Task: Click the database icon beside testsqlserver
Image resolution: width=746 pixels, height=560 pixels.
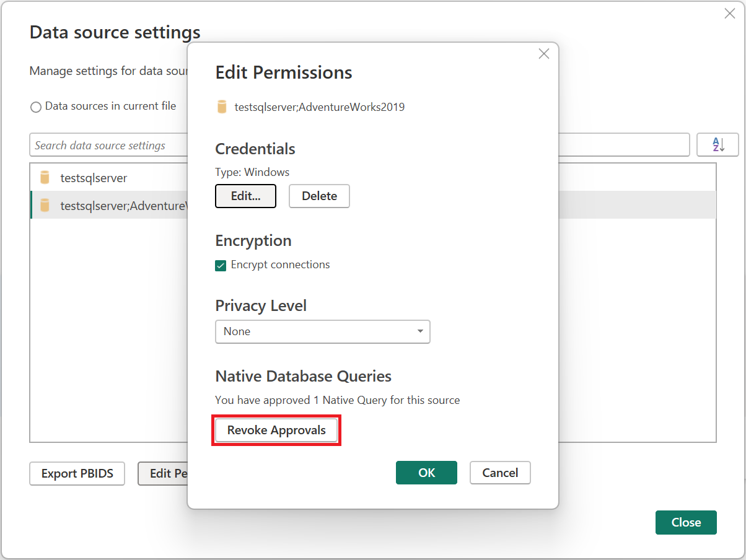Action: tap(44, 177)
